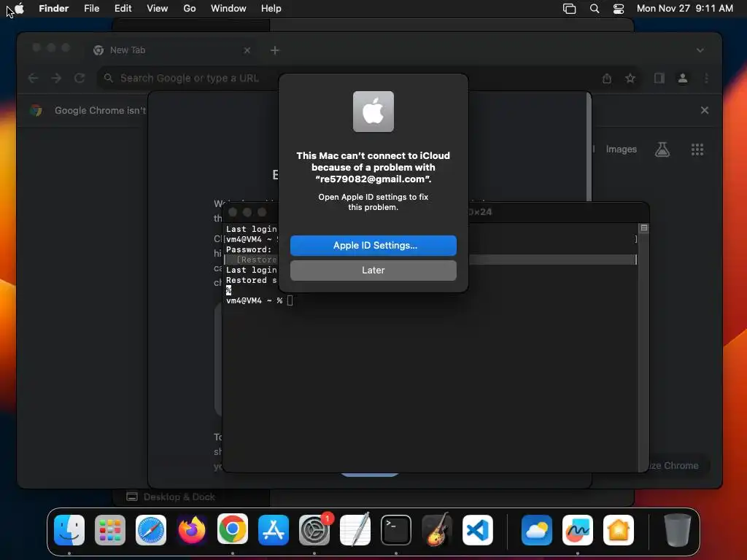
Task: Dismiss the iCloud dialog with Later
Action: click(x=373, y=270)
